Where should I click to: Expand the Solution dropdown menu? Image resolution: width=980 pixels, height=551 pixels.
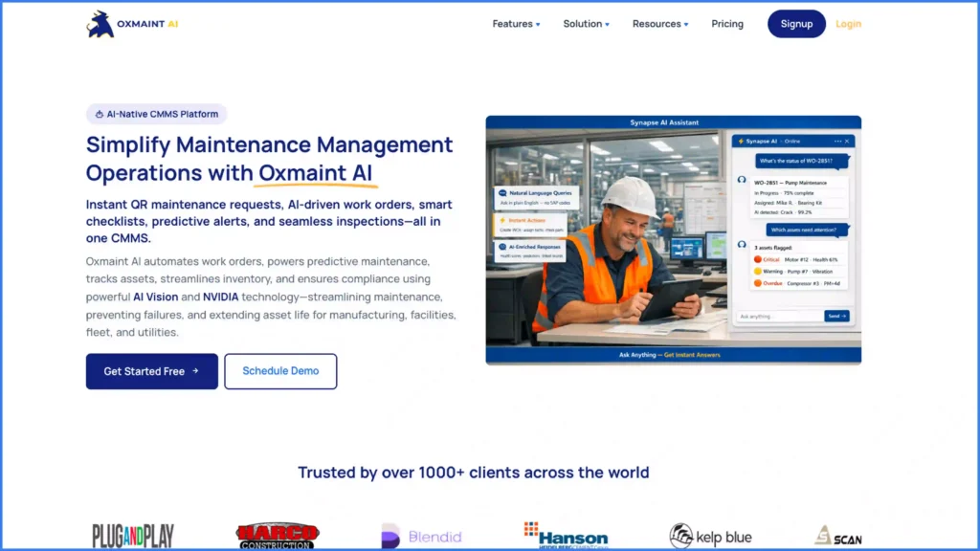(x=587, y=24)
